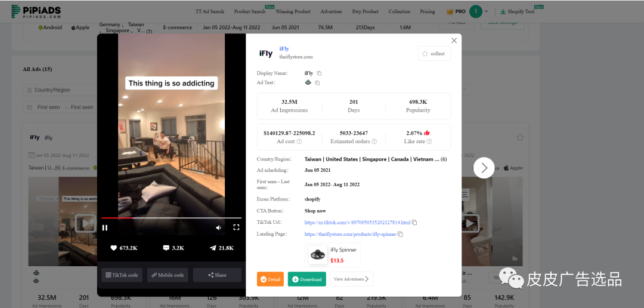Open theiflystore landing page link
The height and width of the screenshot is (308, 644).
(x=351, y=234)
